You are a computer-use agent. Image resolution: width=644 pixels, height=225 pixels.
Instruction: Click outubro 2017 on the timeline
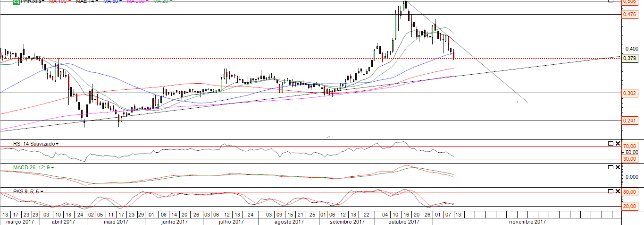coord(405,221)
